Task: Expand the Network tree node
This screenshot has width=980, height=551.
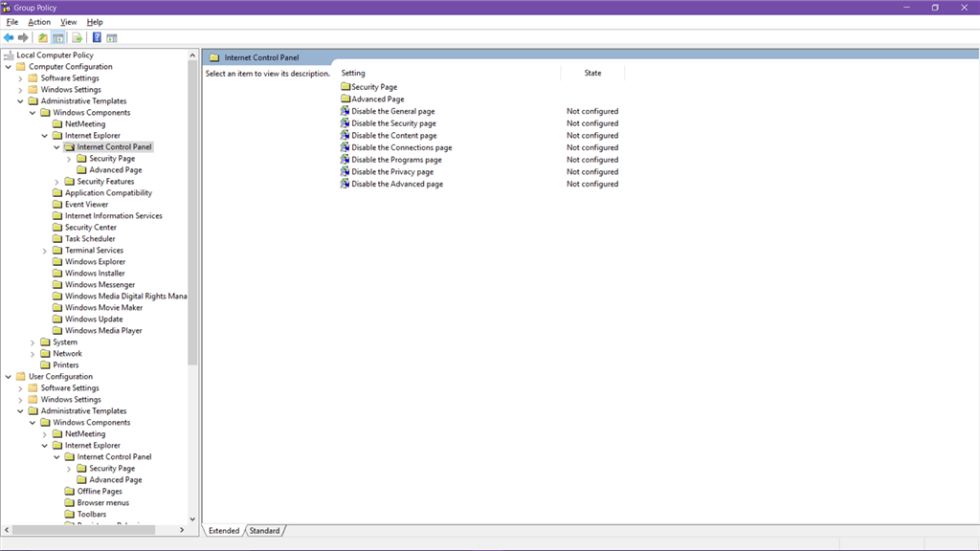Action: 33,353
